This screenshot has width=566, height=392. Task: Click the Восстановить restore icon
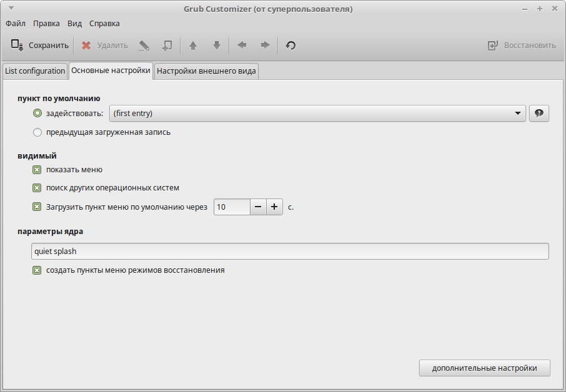pos(493,46)
